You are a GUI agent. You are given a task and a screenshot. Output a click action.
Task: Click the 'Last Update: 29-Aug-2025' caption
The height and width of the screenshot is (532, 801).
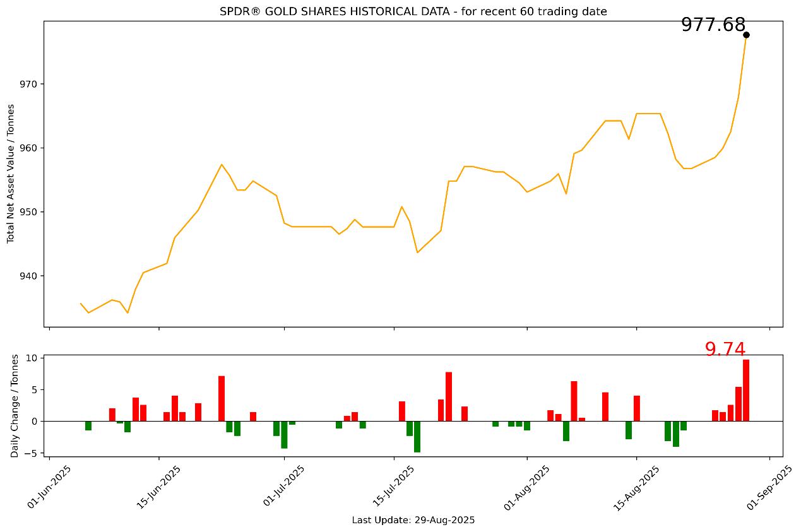[x=413, y=521]
